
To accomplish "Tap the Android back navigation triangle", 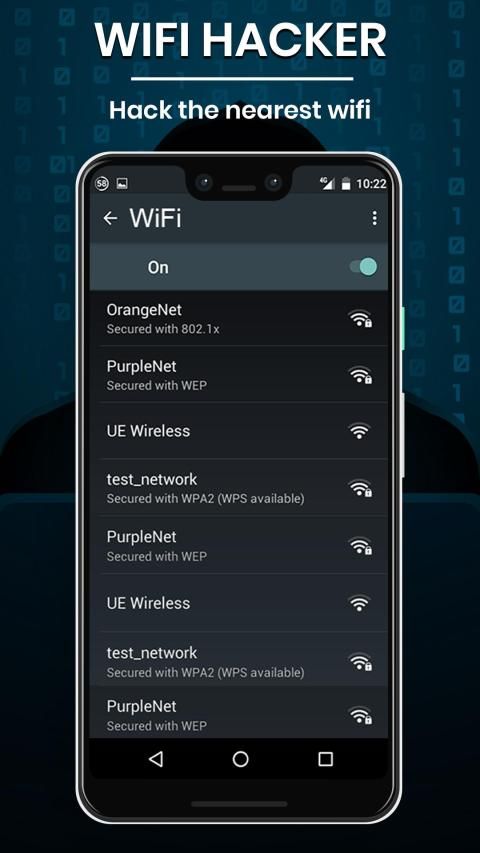I will coord(156,759).
